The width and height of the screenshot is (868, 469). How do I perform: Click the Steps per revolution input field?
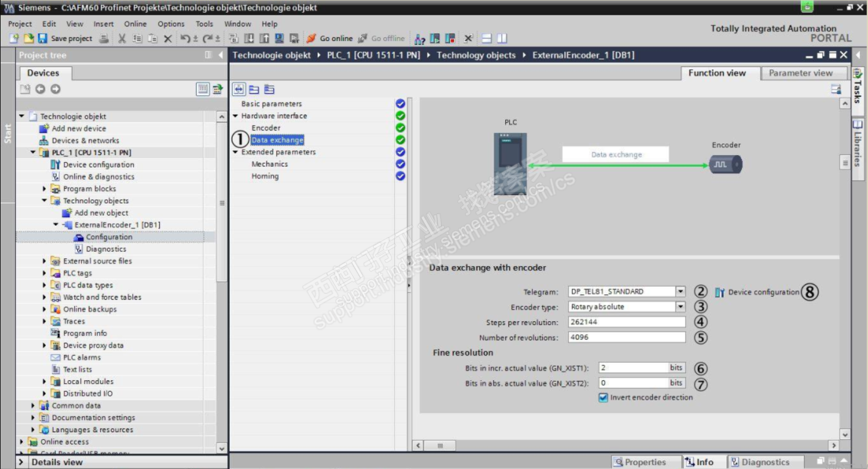(627, 322)
